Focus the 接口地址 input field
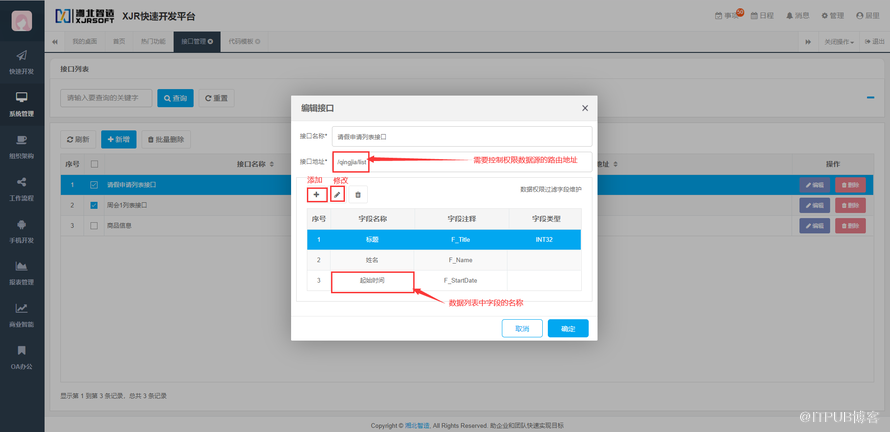This screenshot has width=890, height=432. (x=462, y=161)
